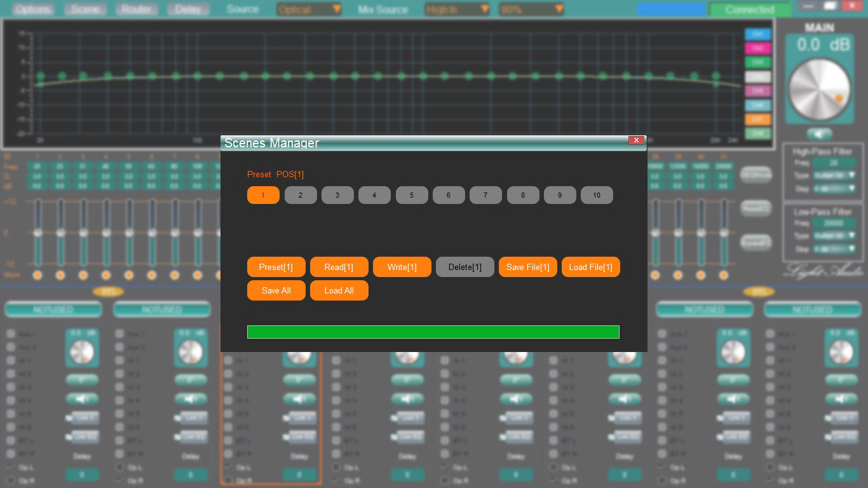Image resolution: width=868 pixels, height=488 pixels.
Task: Expand the Source Optical dropdown
Action: pyautogui.click(x=309, y=10)
